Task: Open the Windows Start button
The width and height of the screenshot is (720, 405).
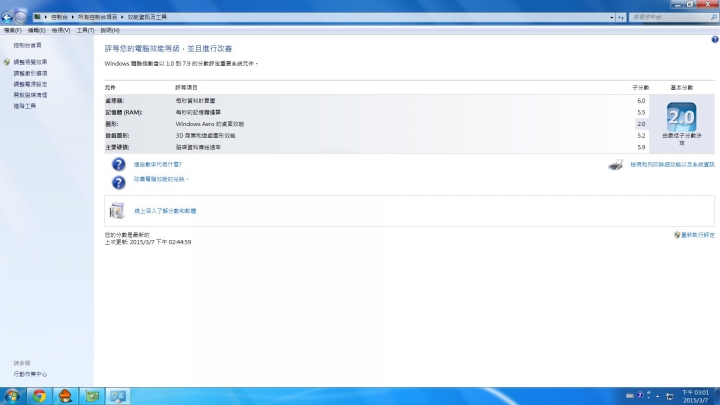Action: click(x=12, y=396)
